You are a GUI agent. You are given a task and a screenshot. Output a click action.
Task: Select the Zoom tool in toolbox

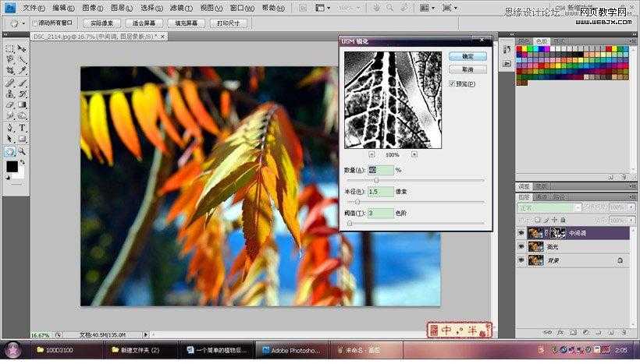pyautogui.click(x=22, y=152)
